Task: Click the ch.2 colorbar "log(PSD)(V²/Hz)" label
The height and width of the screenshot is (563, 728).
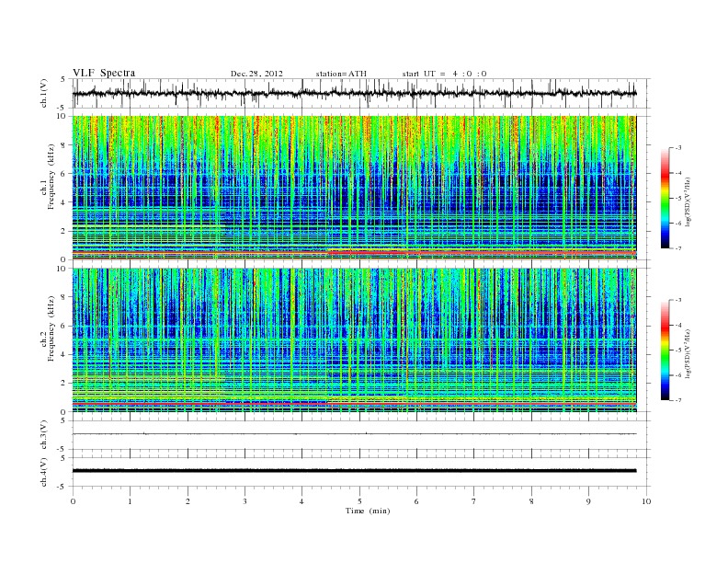Action: [x=688, y=353]
